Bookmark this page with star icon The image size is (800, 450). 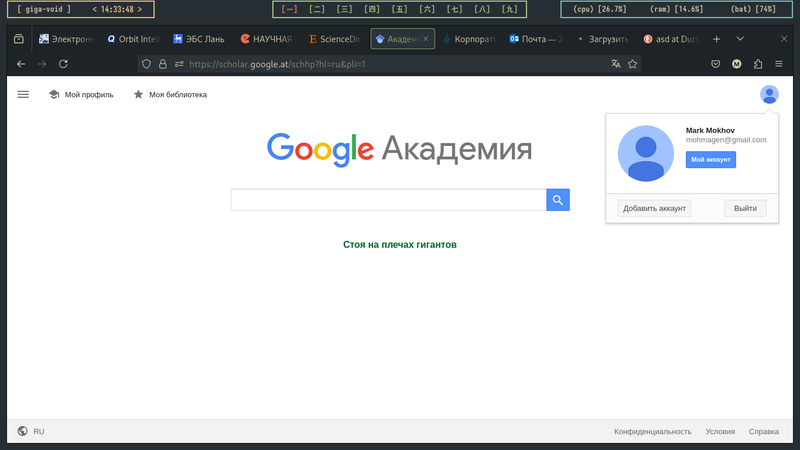[x=633, y=64]
